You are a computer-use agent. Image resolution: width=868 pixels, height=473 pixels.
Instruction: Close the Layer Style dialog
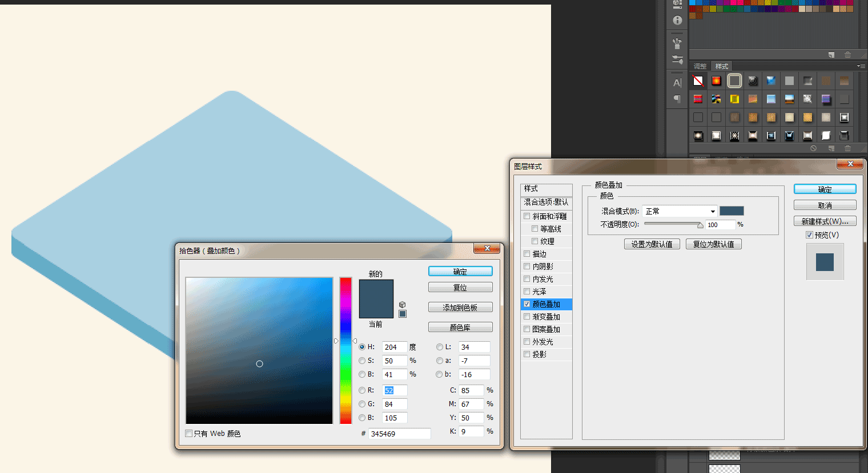pyautogui.click(x=850, y=164)
